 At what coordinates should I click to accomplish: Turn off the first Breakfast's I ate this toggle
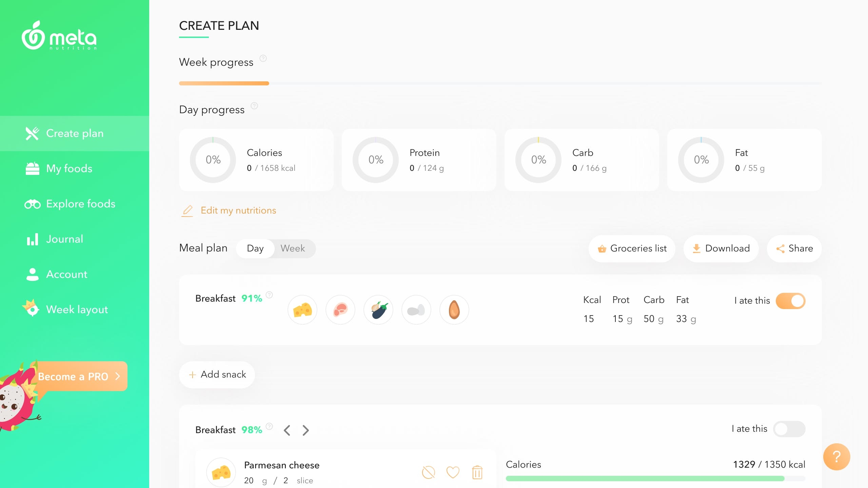pos(790,301)
